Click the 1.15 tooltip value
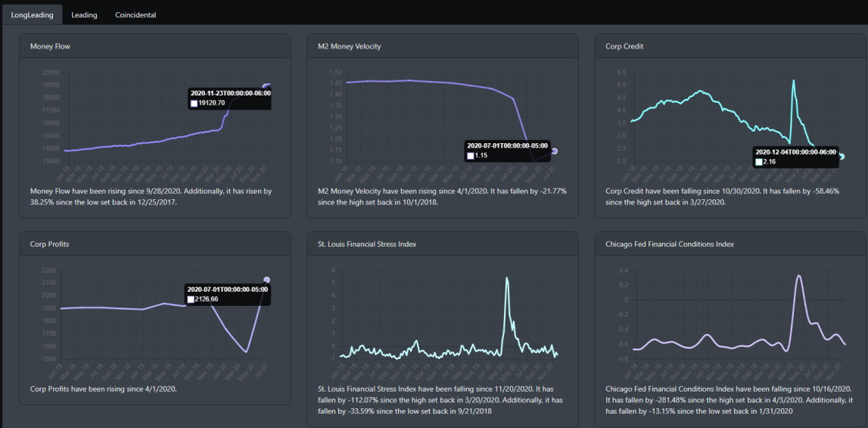The height and width of the screenshot is (428, 868). point(481,156)
